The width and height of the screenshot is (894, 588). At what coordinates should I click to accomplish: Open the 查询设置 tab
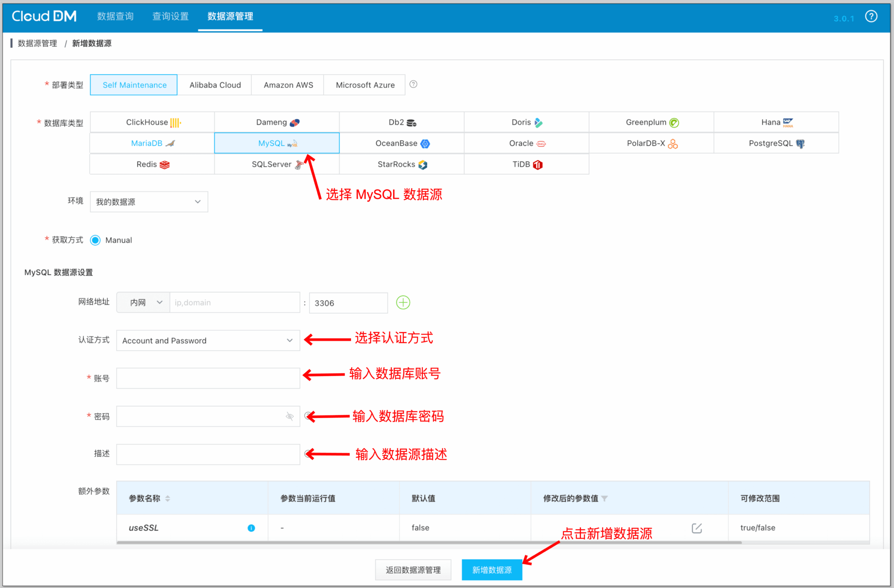point(170,17)
